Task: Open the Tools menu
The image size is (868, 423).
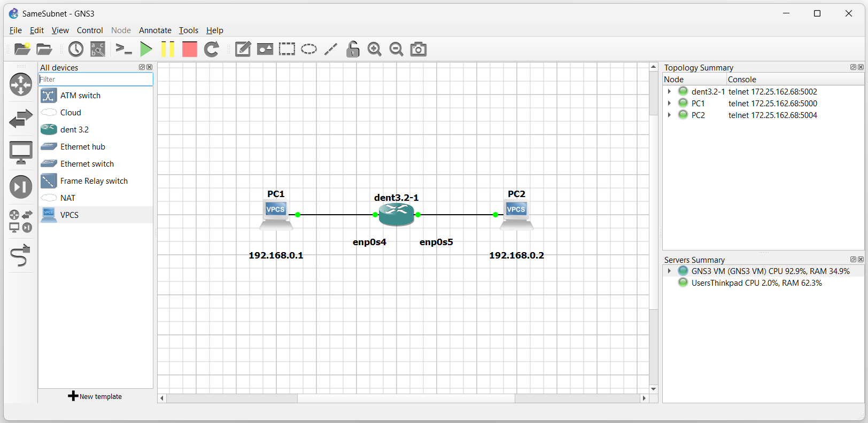Action: (x=189, y=30)
